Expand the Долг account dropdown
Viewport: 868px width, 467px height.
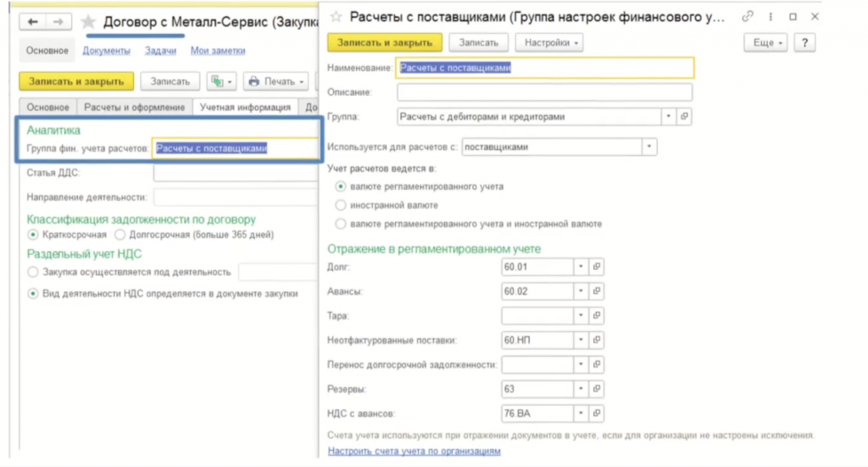pyautogui.click(x=581, y=267)
